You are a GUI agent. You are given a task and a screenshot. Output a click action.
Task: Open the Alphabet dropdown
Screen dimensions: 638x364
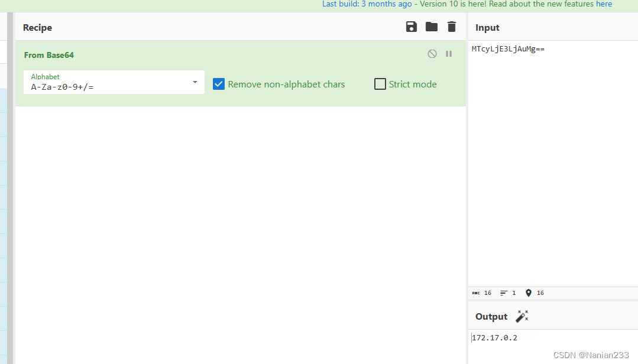114,82
